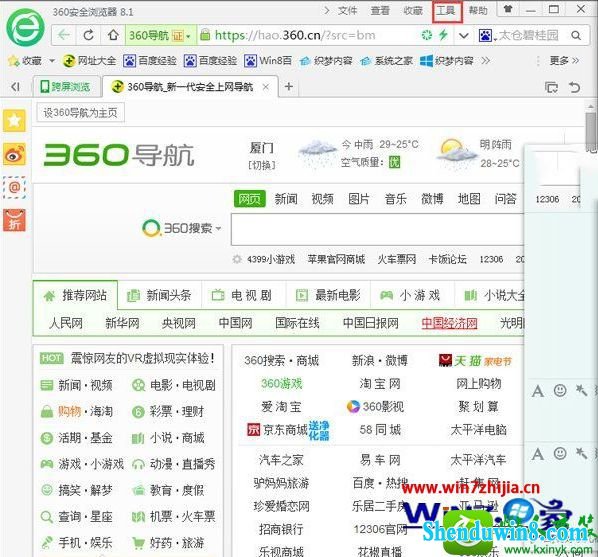This screenshot has width=598, height=557.
Task: Open the mail @ icon in sidebar
Action: coord(14,187)
